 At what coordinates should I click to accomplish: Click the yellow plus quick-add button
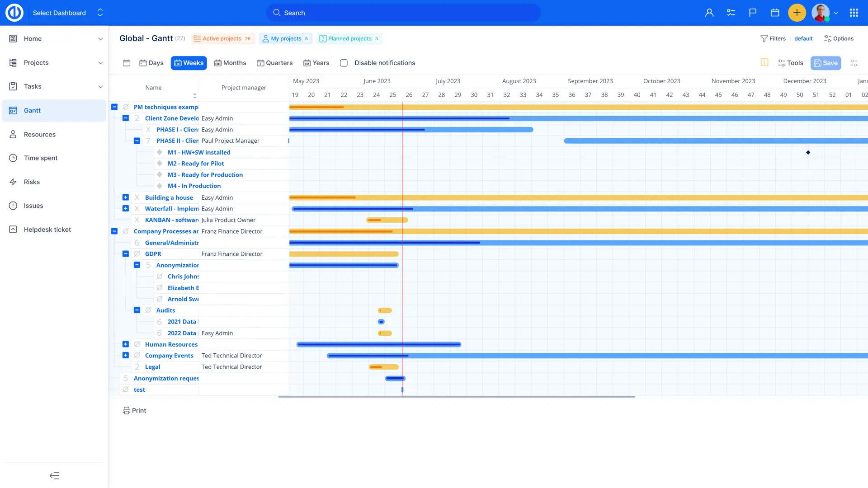click(x=797, y=13)
